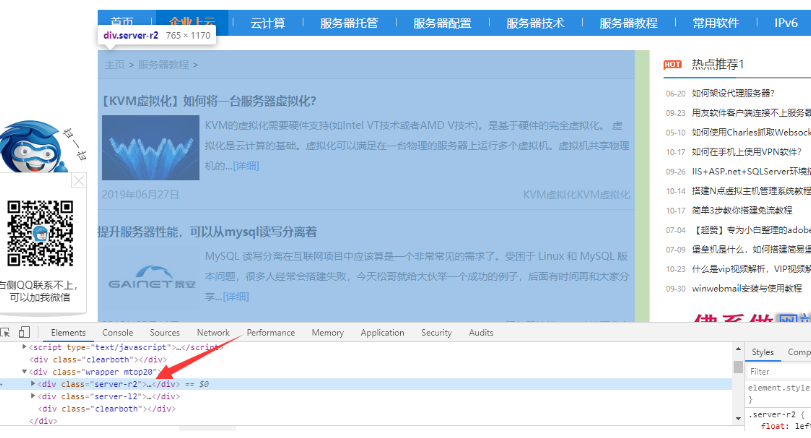This screenshot has width=811, height=438.
Task: Click the QR code image
Action: [x=40, y=233]
